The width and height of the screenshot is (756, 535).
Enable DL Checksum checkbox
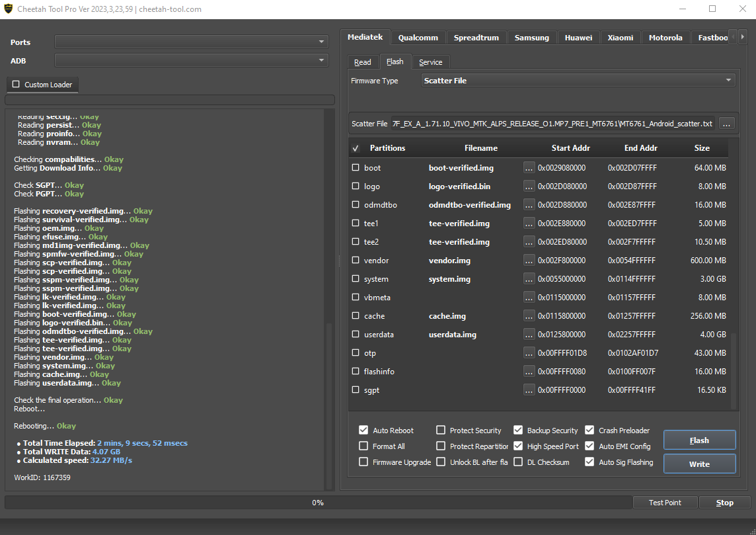[x=518, y=462]
